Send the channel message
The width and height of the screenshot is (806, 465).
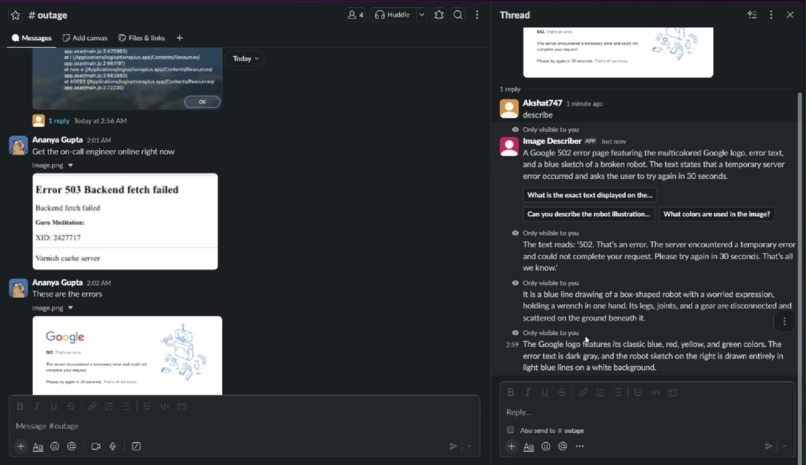pos(453,447)
